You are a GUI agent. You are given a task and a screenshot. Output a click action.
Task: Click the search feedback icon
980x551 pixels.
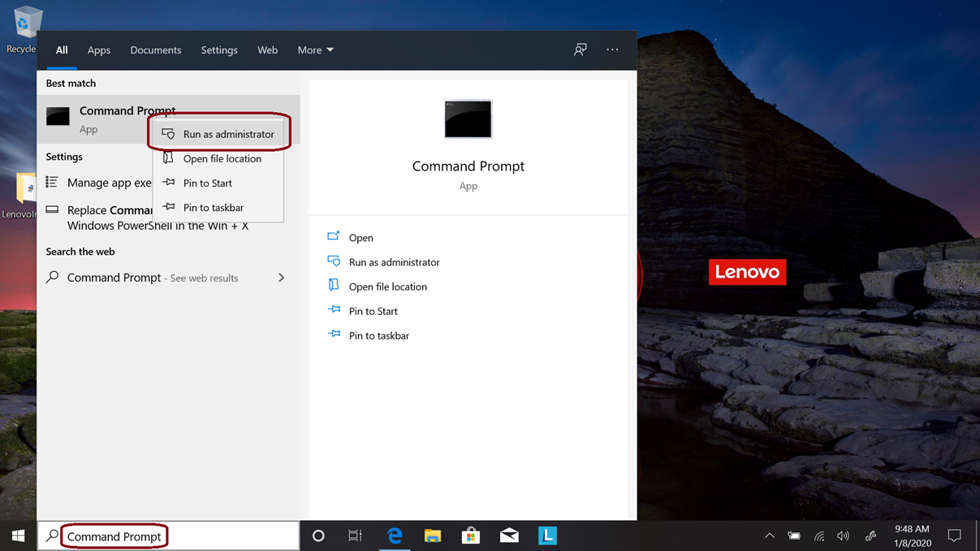point(581,50)
